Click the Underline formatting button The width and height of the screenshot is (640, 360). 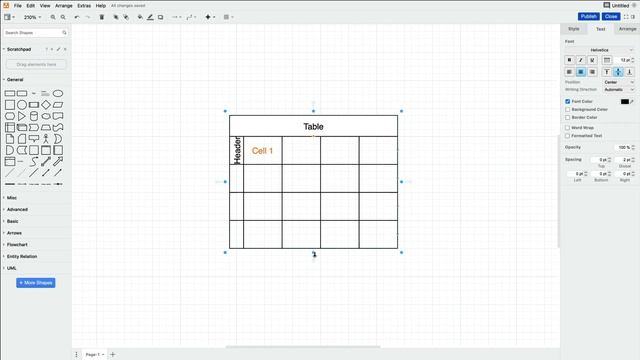pos(592,60)
